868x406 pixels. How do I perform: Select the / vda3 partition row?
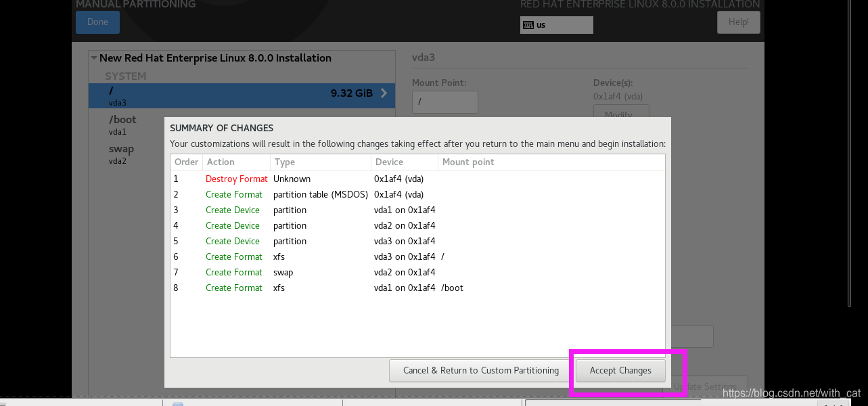pyautogui.click(x=242, y=96)
